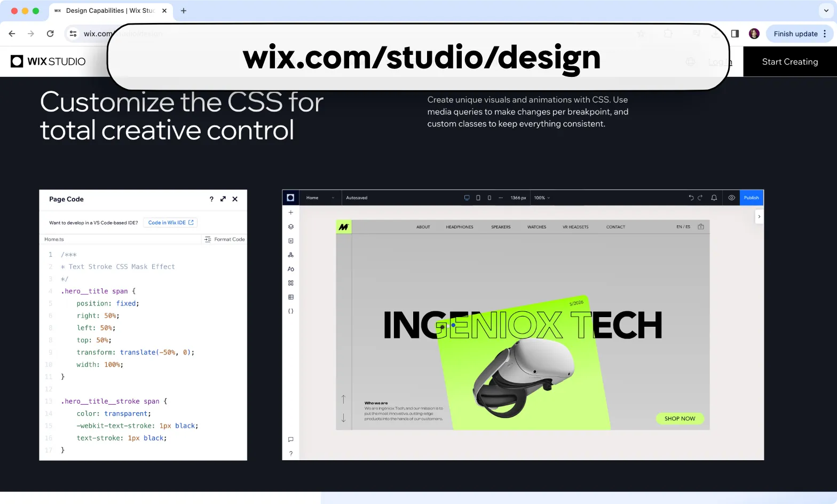Open the Site Styles typography icon
837x504 pixels.
point(291,269)
